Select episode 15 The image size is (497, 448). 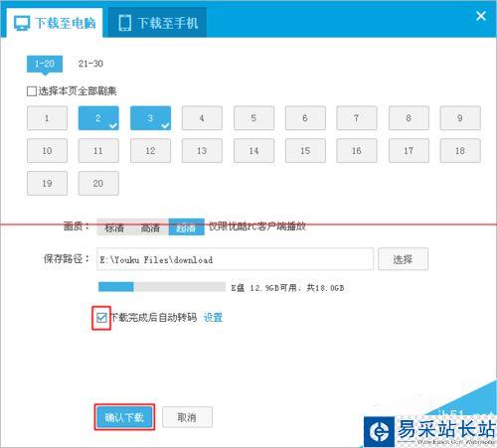(305, 151)
